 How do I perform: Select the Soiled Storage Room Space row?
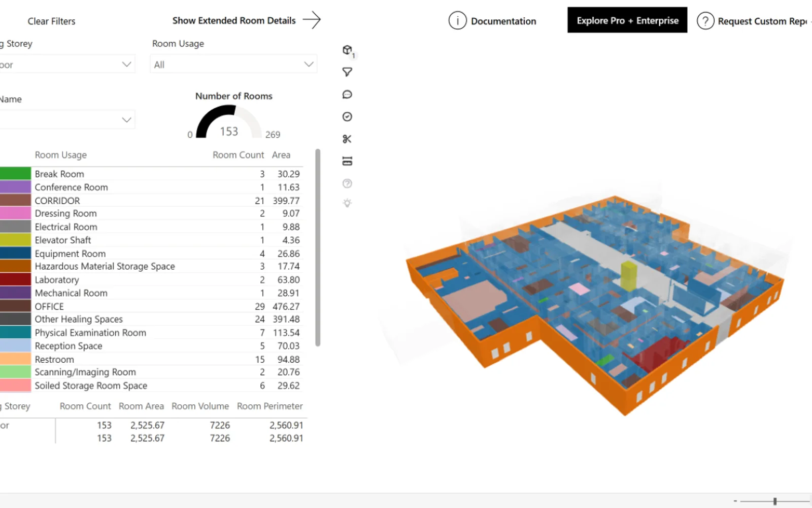pyautogui.click(x=151, y=386)
